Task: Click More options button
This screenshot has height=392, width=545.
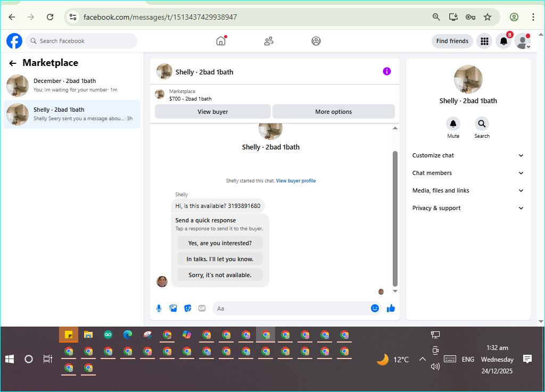Action: pos(333,112)
